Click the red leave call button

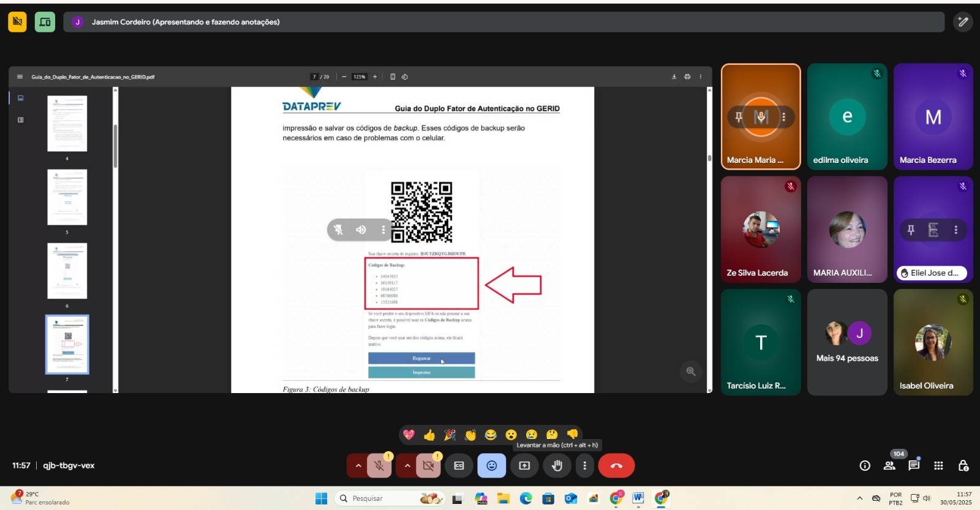[616, 466]
